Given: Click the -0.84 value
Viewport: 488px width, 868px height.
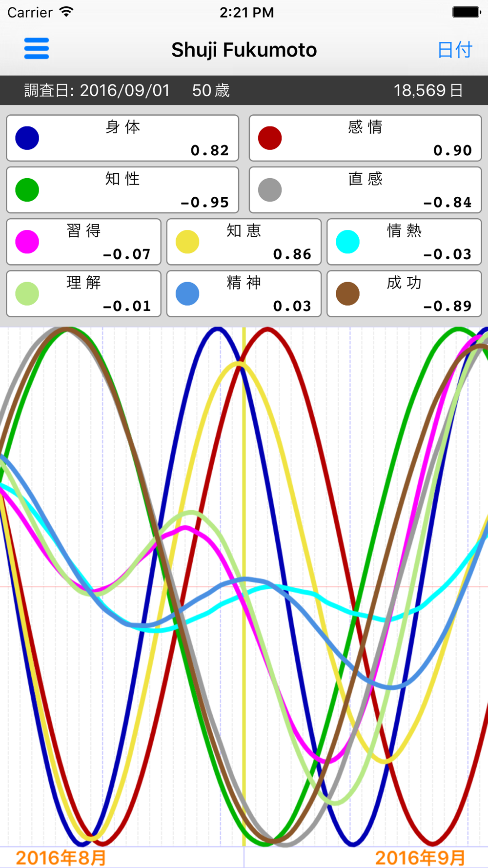Looking at the screenshot, I should click(x=447, y=202).
